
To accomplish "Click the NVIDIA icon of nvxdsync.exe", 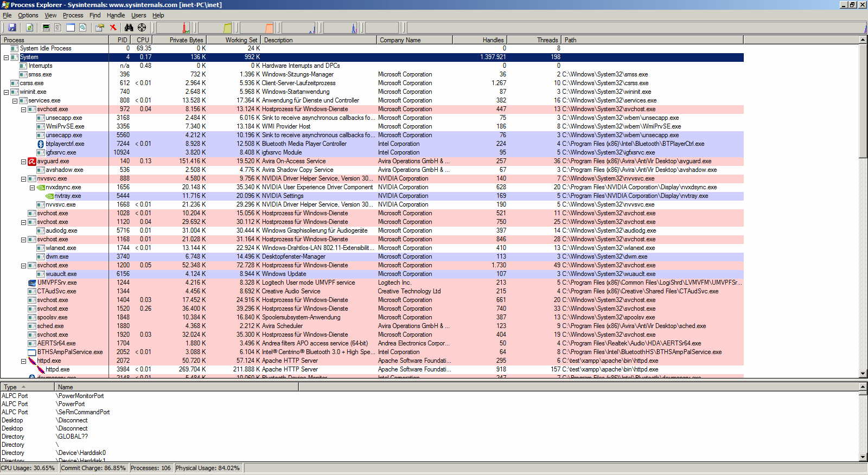I will click(x=40, y=187).
